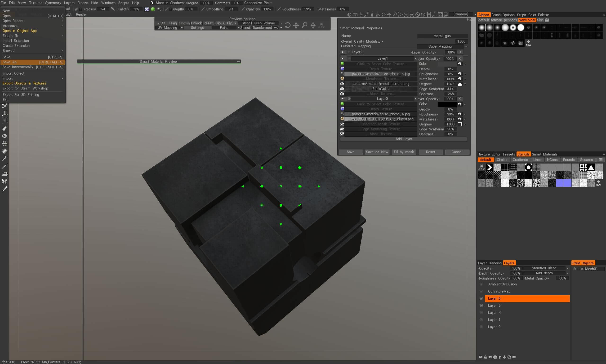Open Standard Blend mode dropdown

546,268
